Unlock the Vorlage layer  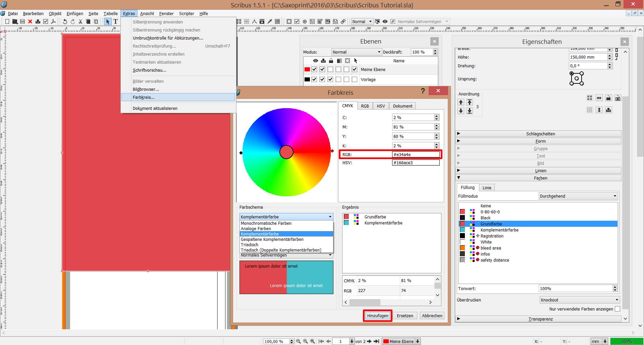331,79
